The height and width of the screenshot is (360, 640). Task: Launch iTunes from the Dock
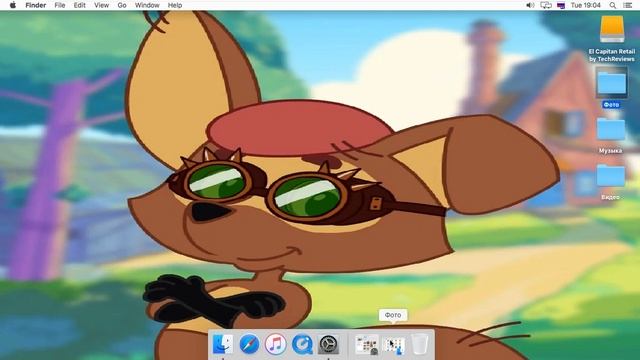coord(276,344)
